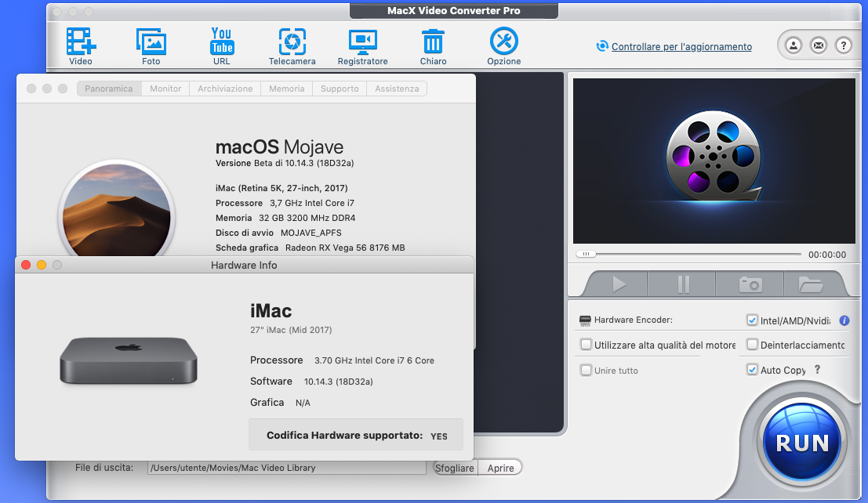This screenshot has width=868, height=503.
Task: Switch to the Assistenza tab
Action: click(x=397, y=89)
